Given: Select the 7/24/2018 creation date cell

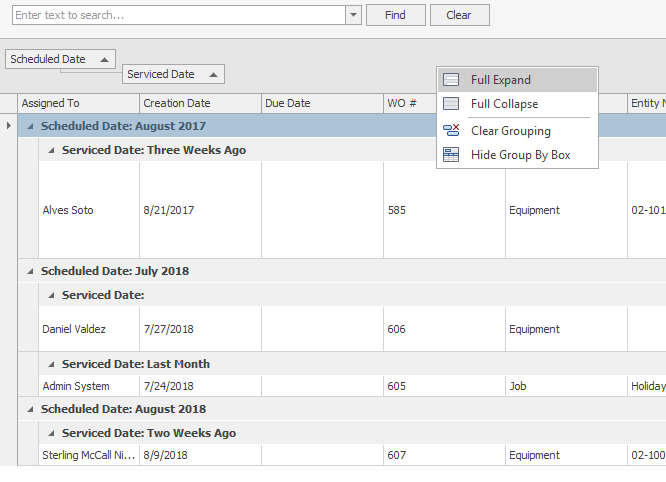Looking at the screenshot, I should pos(200,386).
